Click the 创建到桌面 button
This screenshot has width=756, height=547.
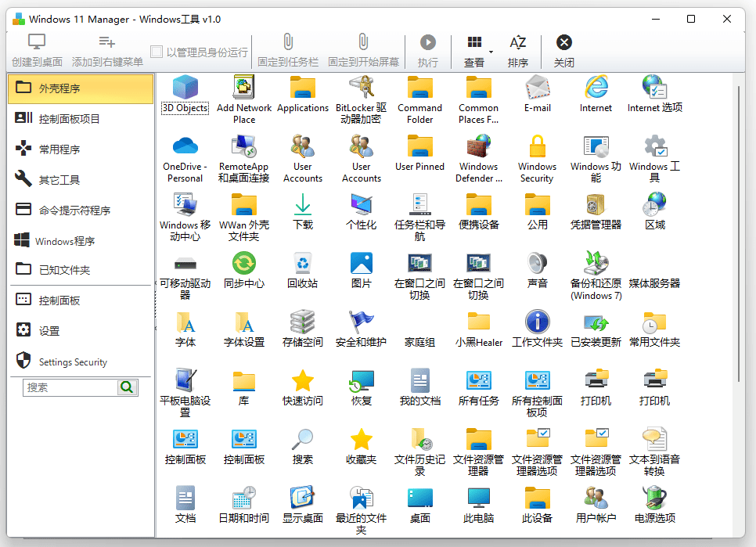[x=36, y=49]
